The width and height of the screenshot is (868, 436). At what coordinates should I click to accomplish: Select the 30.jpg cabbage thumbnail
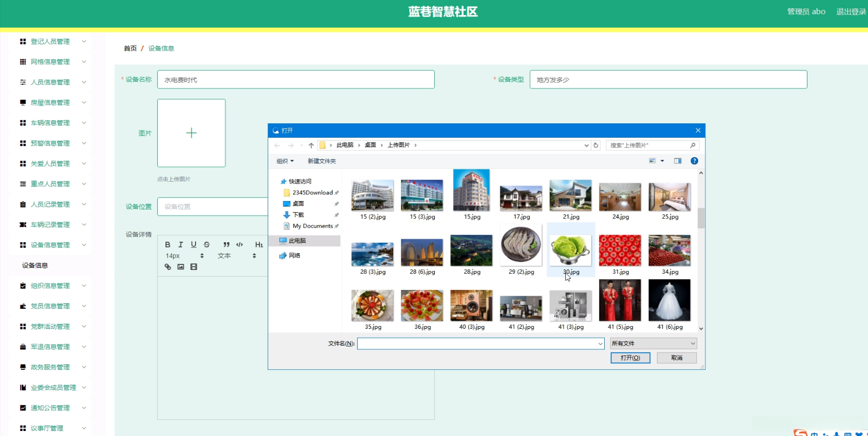pos(571,251)
